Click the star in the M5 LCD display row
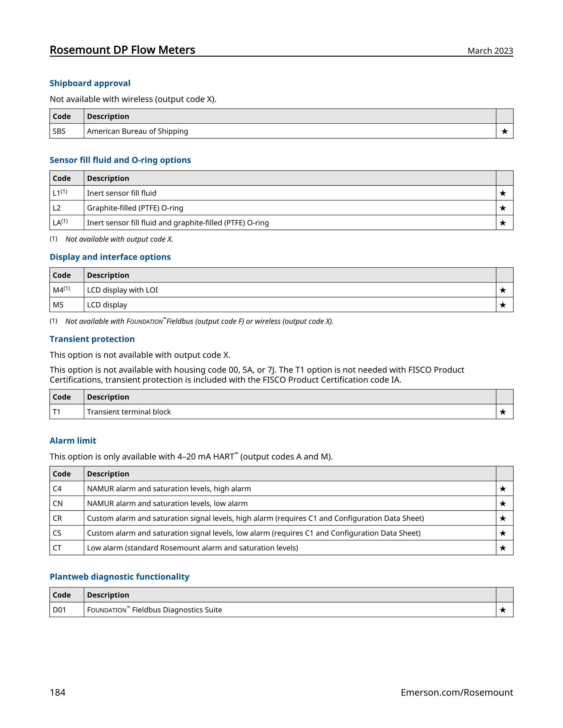This screenshot has height=728, width=563. click(503, 305)
